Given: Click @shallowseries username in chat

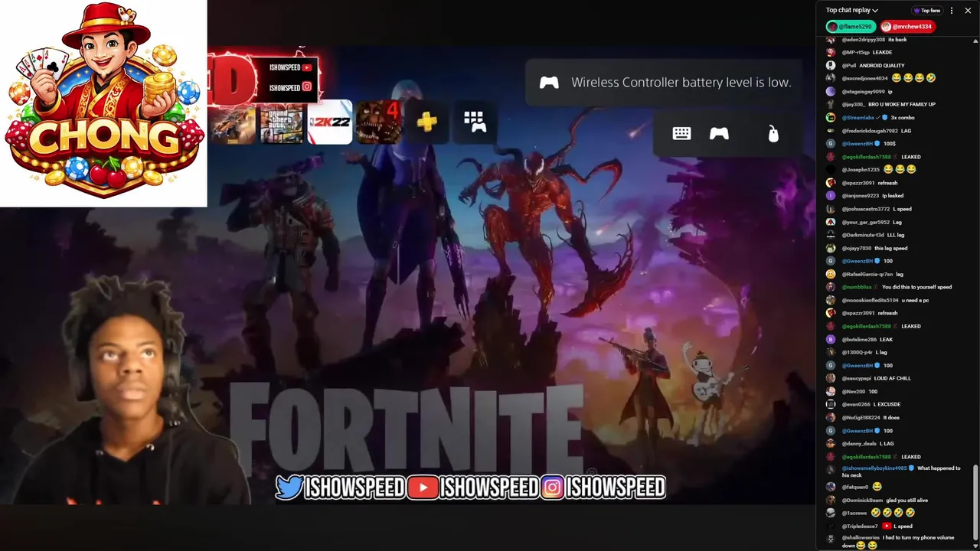Looking at the screenshot, I should tap(860, 538).
